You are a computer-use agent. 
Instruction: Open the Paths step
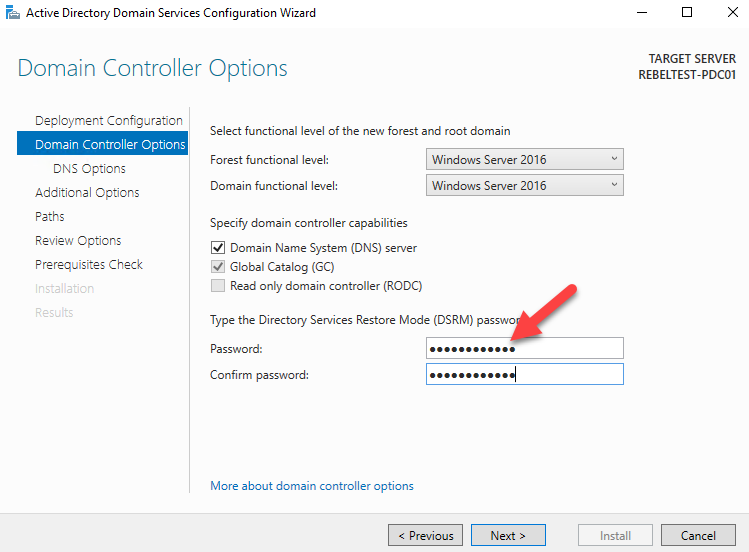(50, 217)
